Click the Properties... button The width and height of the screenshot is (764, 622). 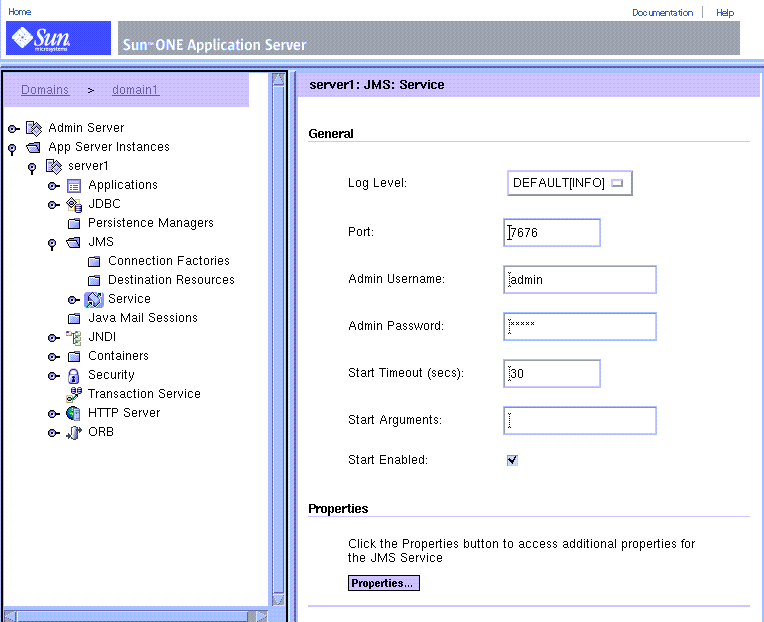coord(383,583)
